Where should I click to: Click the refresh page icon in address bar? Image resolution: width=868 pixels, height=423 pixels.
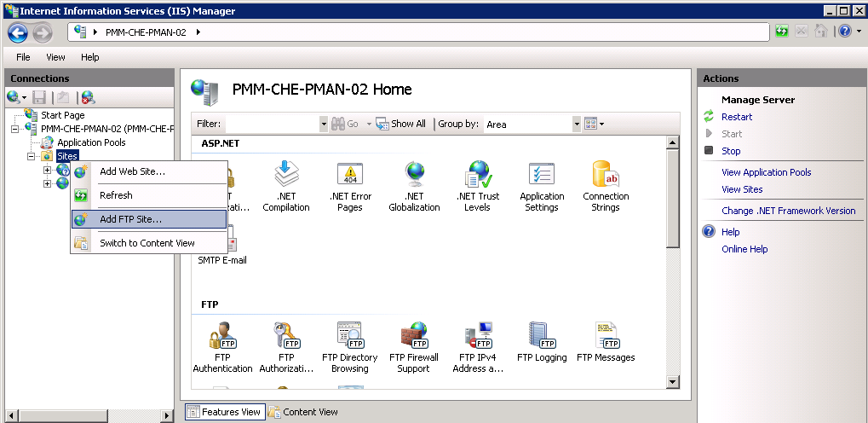(782, 31)
